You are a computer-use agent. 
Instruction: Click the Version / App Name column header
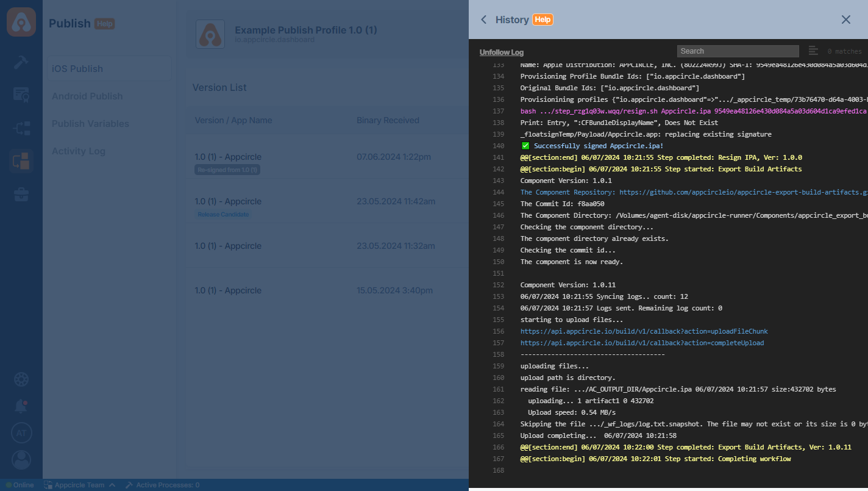coord(233,120)
